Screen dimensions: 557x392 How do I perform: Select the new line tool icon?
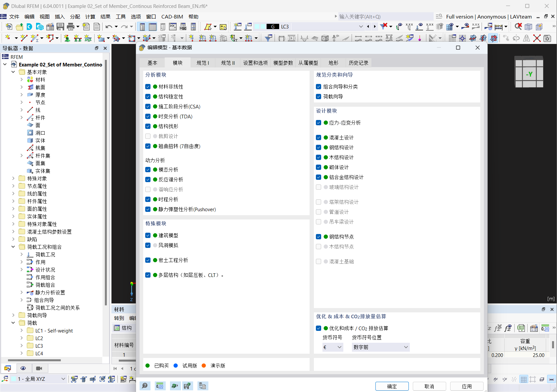point(23,38)
